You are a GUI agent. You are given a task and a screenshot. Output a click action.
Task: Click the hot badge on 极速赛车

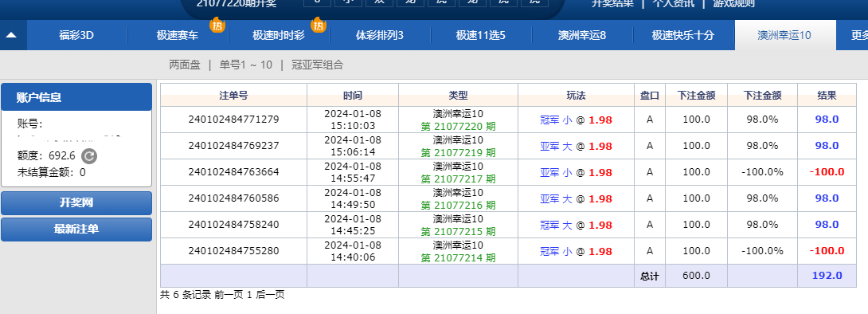(x=217, y=25)
